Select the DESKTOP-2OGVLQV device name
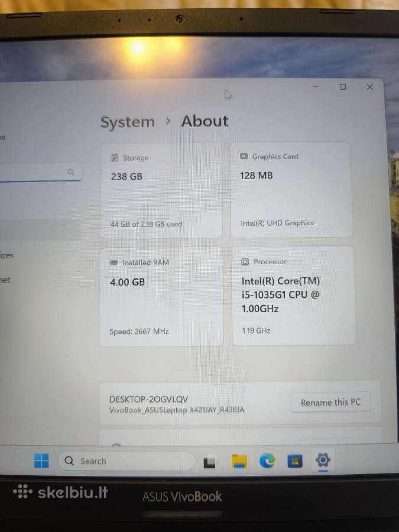Screen dimensions: 399x532 (x=148, y=399)
